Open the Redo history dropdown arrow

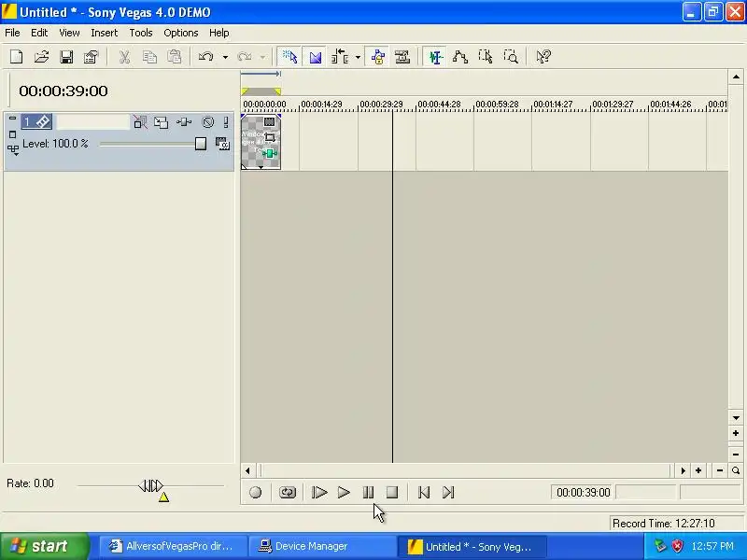pyautogui.click(x=263, y=57)
